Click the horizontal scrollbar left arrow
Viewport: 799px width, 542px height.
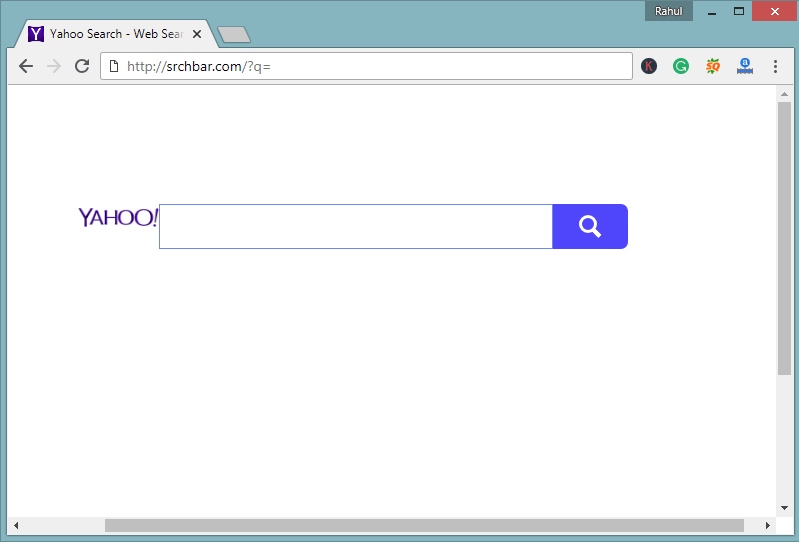[x=16, y=525]
